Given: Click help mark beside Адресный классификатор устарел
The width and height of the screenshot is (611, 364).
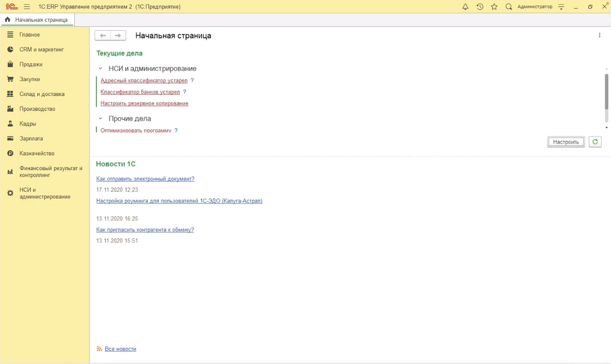Looking at the screenshot, I should pyautogui.click(x=192, y=80).
